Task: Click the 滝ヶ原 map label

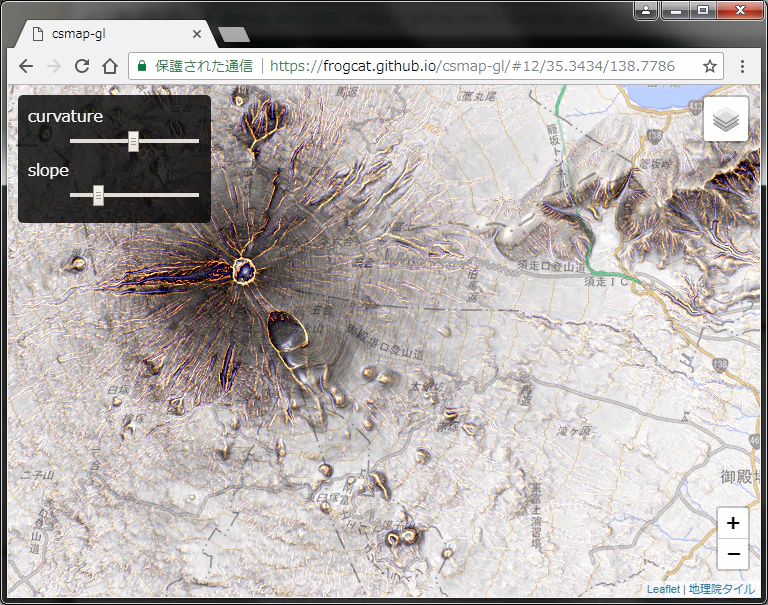Action: coord(574,432)
